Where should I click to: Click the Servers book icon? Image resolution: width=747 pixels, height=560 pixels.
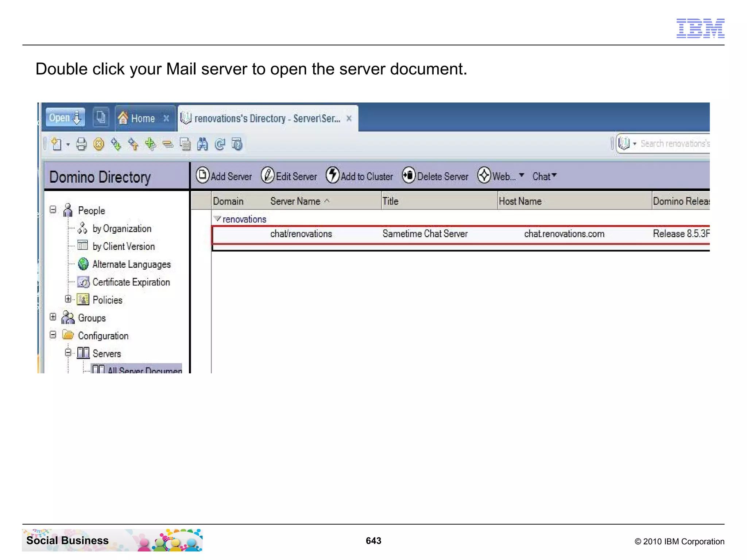pyautogui.click(x=83, y=353)
